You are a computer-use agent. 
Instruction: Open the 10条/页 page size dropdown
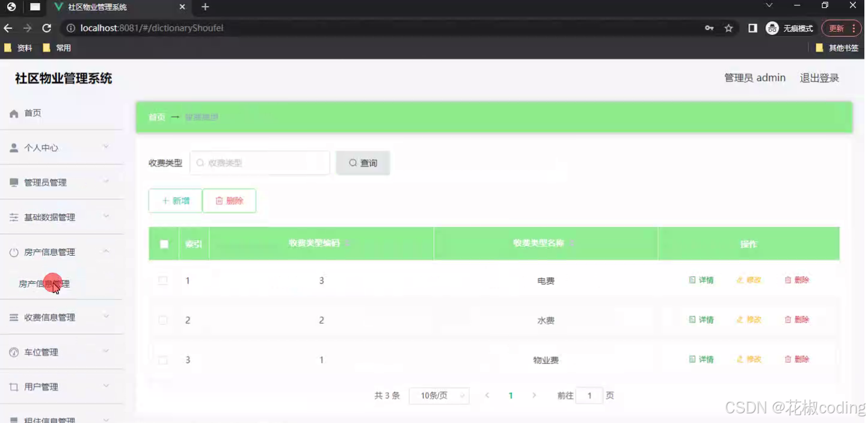439,395
